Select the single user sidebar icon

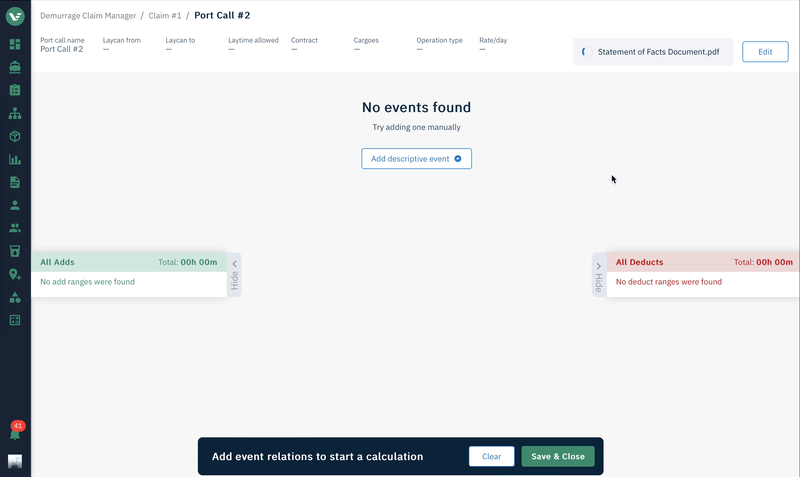click(15, 205)
